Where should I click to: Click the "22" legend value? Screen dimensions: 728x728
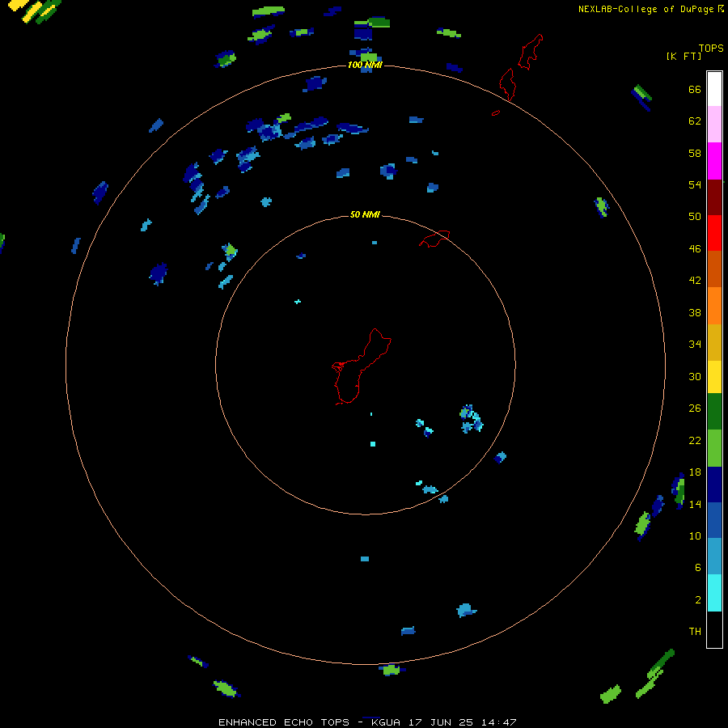tap(695, 440)
